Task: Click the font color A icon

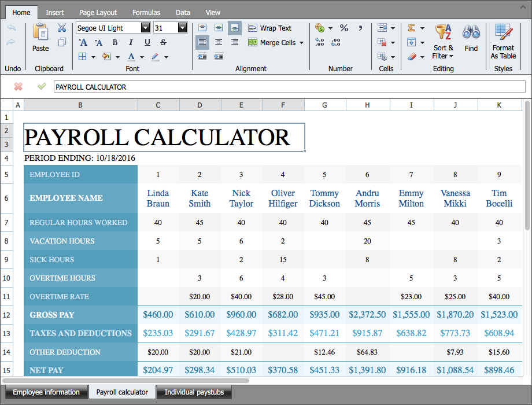Action: (x=131, y=57)
